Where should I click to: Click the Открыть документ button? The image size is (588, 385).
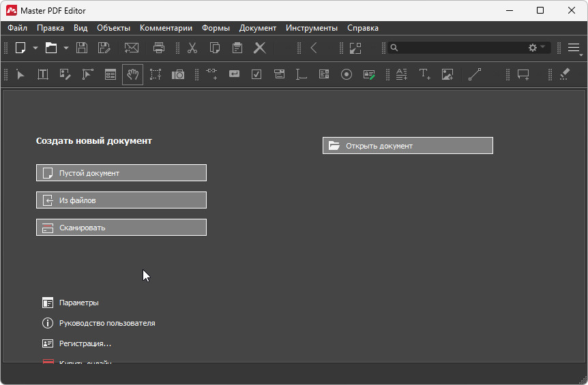point(407,146)
